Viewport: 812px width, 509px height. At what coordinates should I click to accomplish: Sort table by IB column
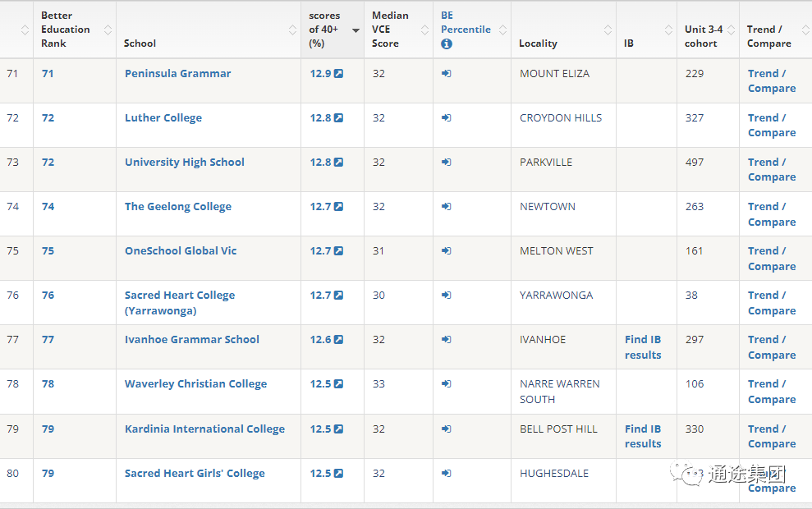click(668, 30)
